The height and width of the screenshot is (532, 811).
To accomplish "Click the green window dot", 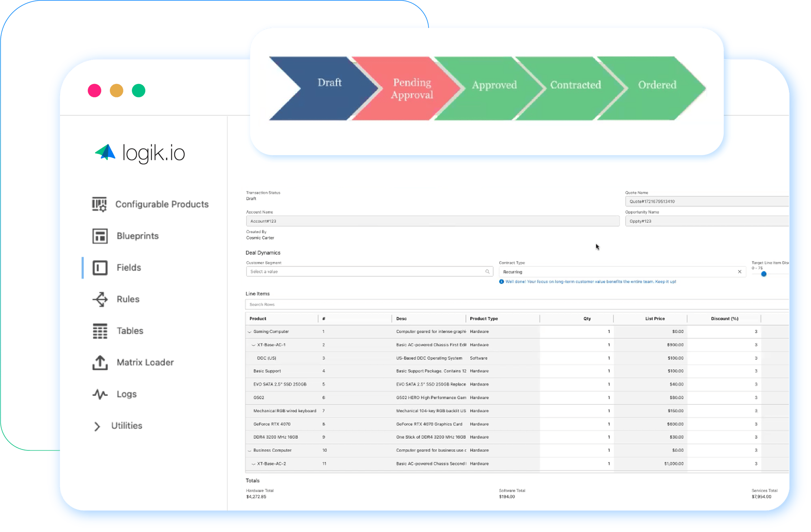I will pyautogui.click(x=139, y=90).
